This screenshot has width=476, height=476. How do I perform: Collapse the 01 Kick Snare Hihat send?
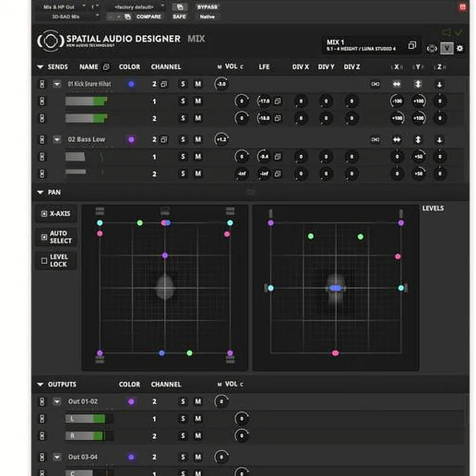[x=57, y=84]
